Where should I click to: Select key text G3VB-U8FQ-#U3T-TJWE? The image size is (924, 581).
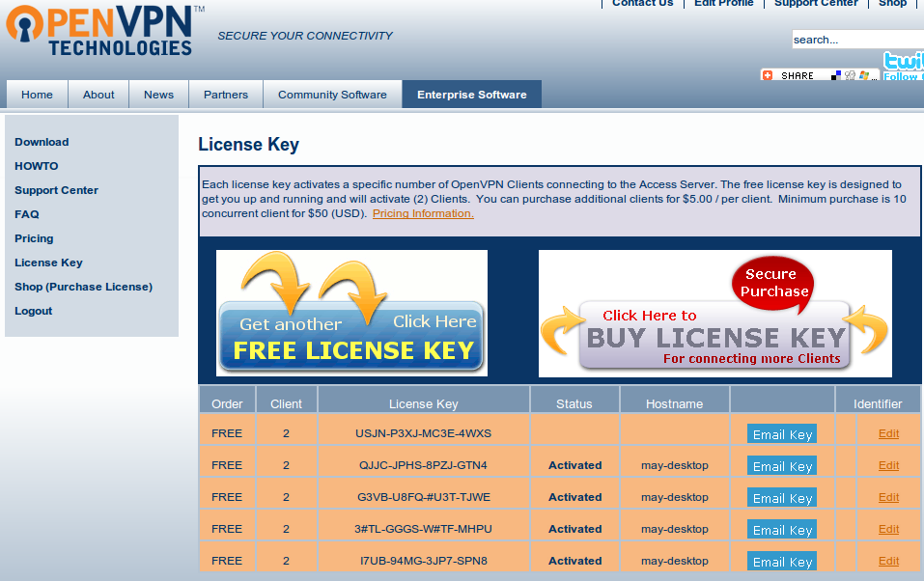tap(424, 497)
